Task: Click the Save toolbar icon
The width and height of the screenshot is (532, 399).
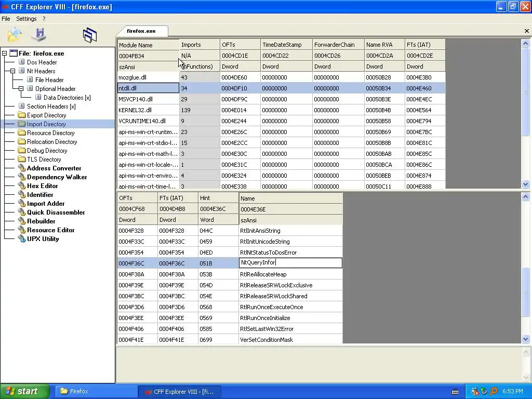Action: coord(39,35)
